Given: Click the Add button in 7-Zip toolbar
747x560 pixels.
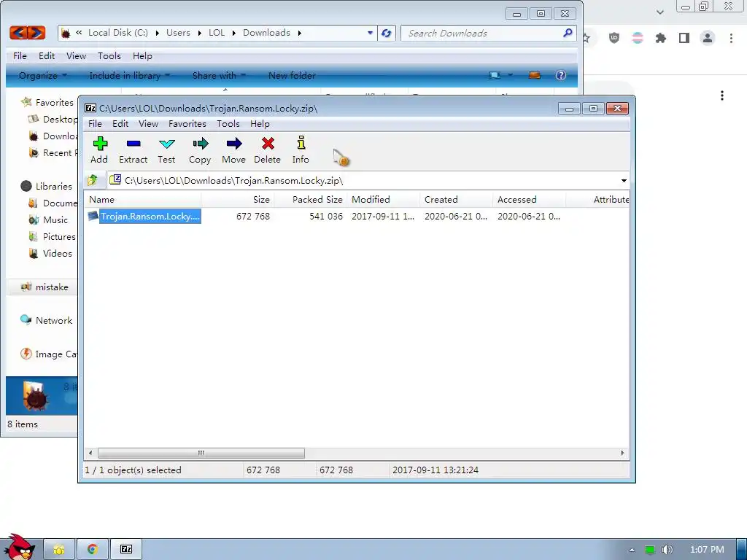Looking at the screenshot, I should [x=99, y=150].
